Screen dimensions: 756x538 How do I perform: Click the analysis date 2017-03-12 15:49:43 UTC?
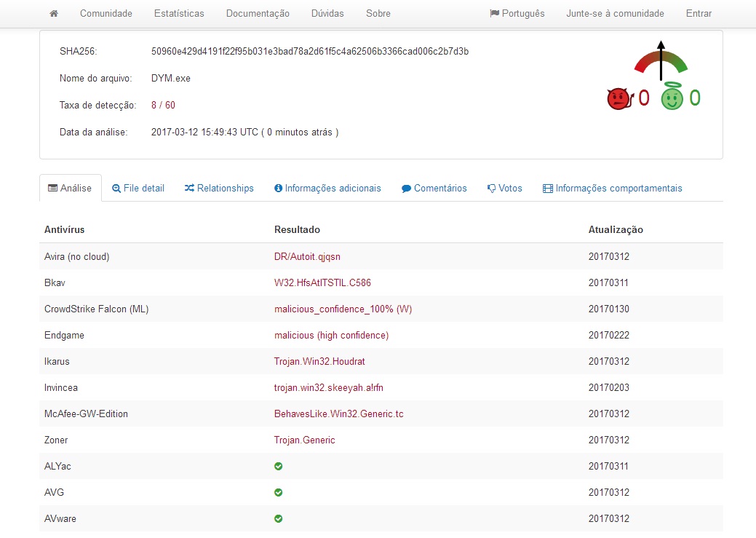tap(204, 132)
